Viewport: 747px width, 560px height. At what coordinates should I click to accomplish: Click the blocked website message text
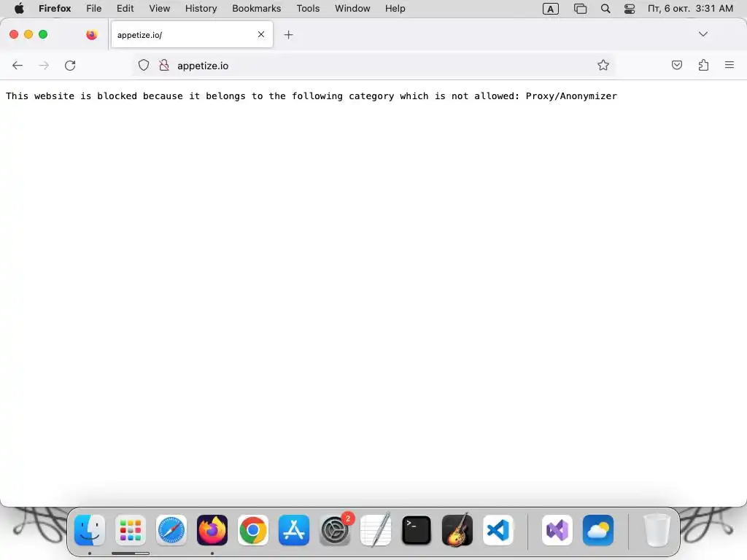coord(311,96)
